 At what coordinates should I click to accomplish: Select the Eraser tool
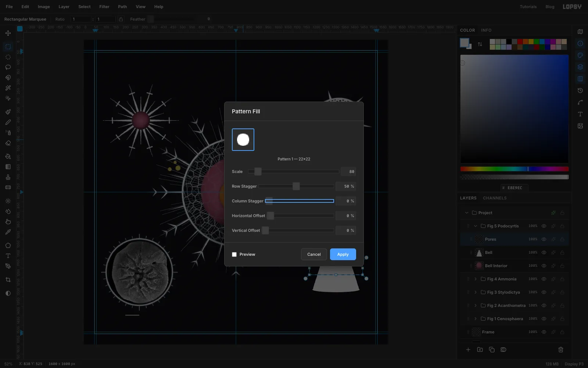point(8,143)
